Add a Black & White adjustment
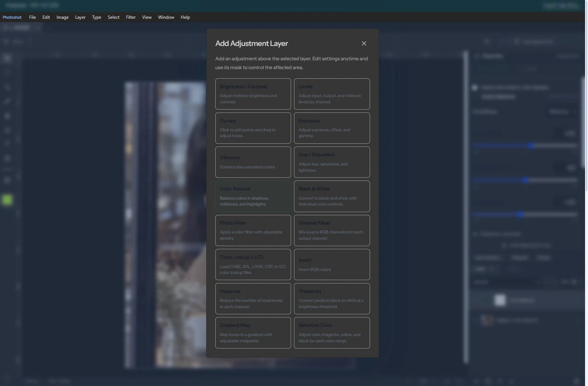Screen dimensions: 588x386 [332, 196]
